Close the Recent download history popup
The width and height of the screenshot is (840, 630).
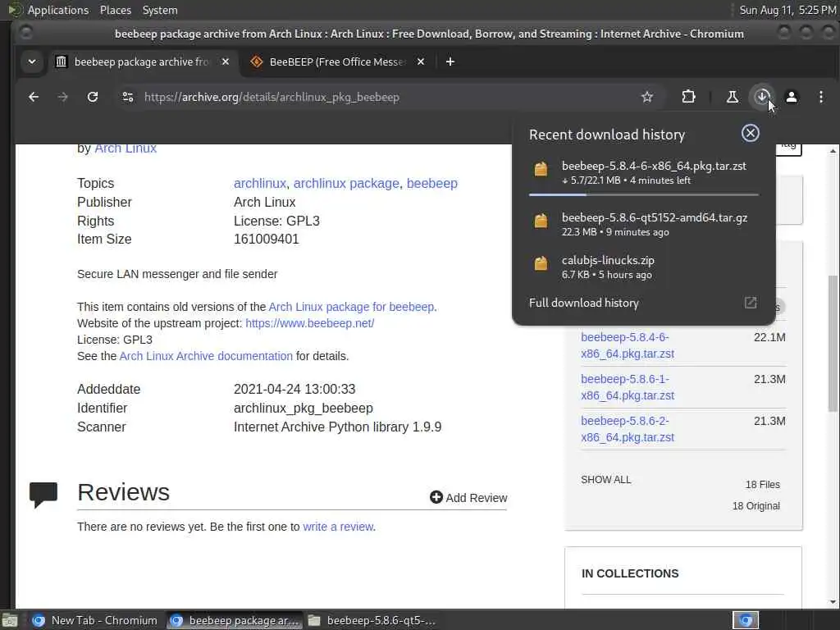coord(750,133)
